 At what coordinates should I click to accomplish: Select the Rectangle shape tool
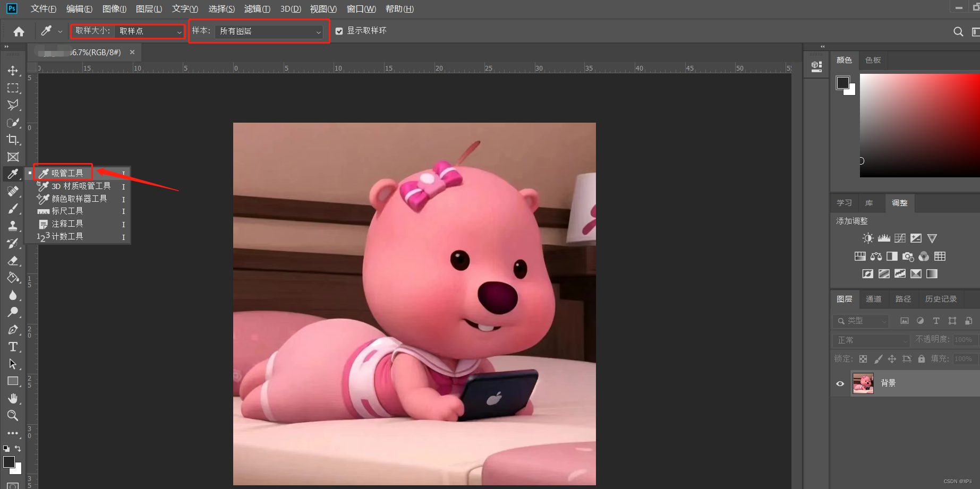(x=13, y=381)
